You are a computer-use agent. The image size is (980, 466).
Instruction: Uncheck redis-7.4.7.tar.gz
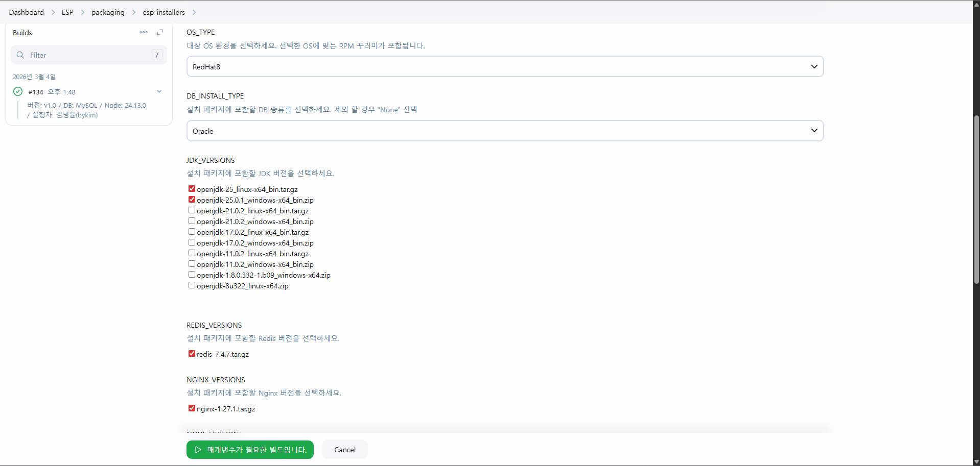[x=192, y=354]
